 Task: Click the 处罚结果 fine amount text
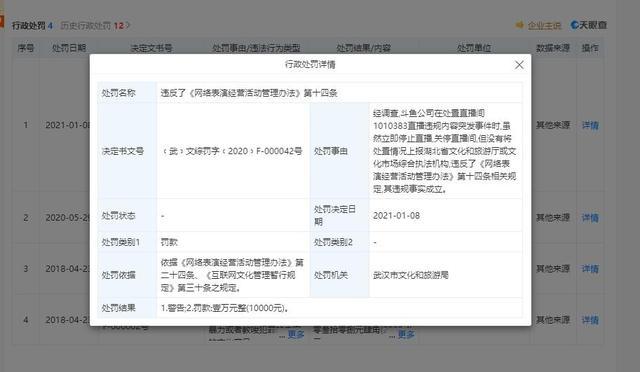pyautogui.click(x=225, y=308)
